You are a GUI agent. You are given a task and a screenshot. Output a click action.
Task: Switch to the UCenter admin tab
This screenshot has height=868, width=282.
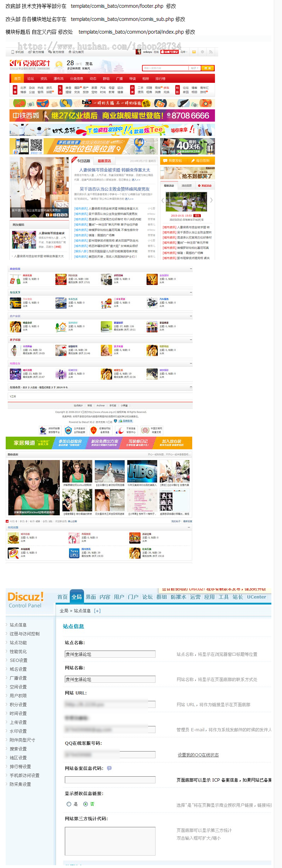[256, 597]
